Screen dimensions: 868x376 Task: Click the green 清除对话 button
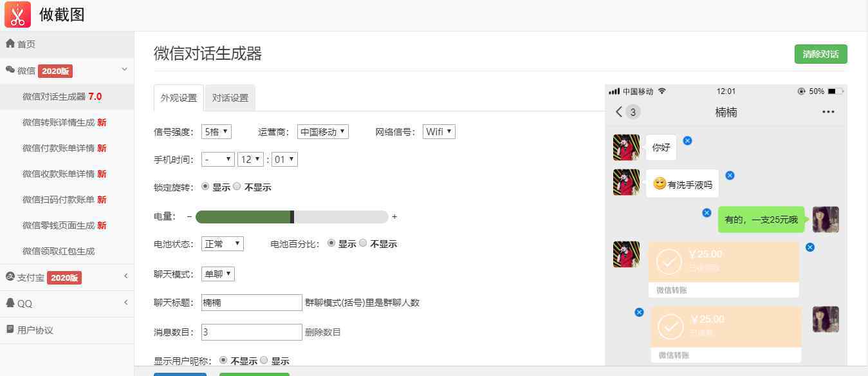pos(820,54)
